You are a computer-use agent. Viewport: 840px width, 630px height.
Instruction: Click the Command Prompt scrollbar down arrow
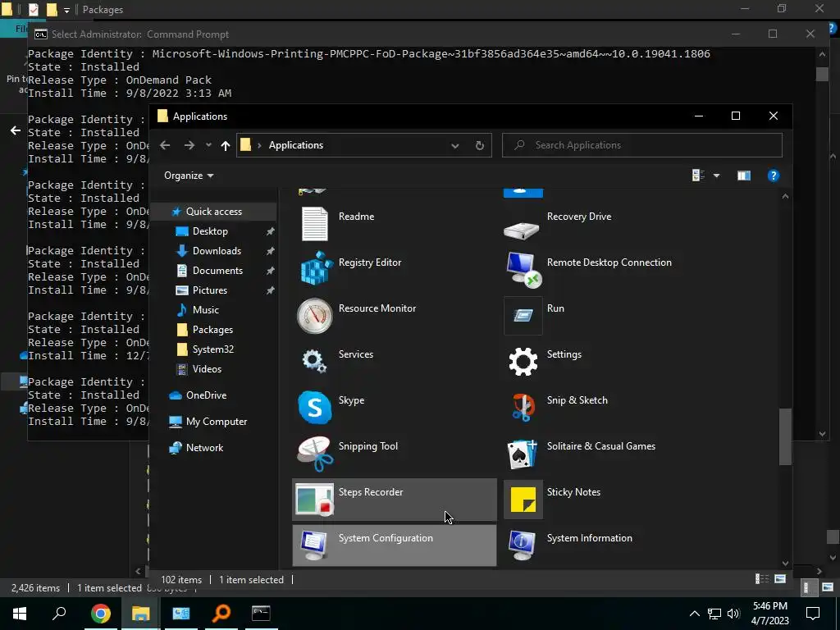click(822, 434)
